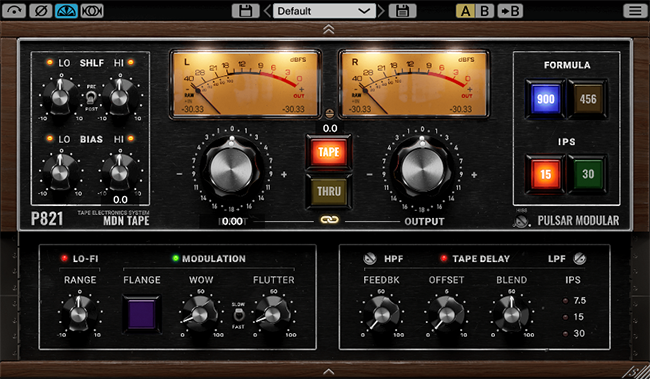Image resolution: width=650 pixels, height=379 pixels.
Task: Switch to the B comparison state
Action: [484, 11]
